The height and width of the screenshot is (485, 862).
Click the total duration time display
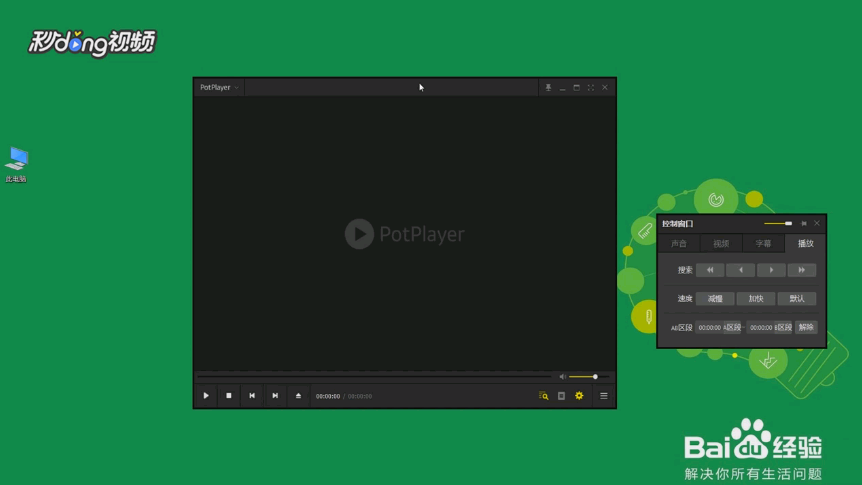pyautogui.click(x=360, y=396)
